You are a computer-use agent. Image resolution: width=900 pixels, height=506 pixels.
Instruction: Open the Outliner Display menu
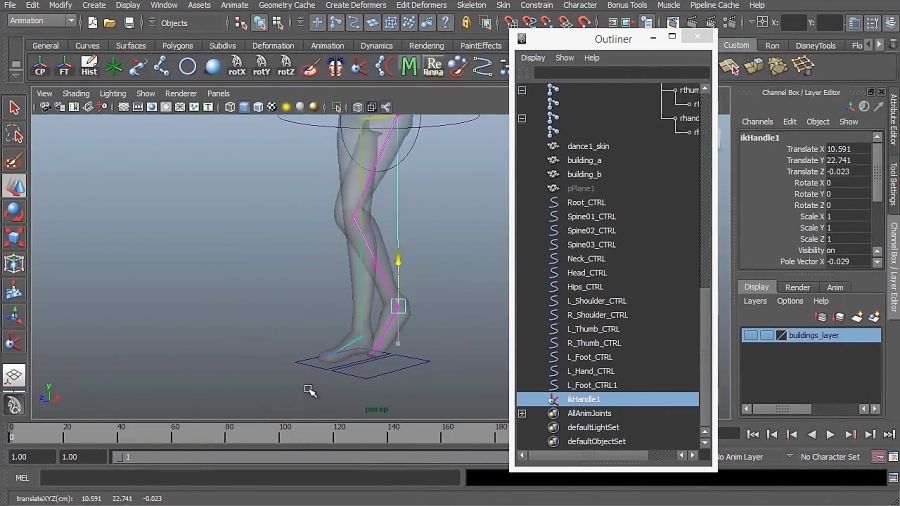533,57
